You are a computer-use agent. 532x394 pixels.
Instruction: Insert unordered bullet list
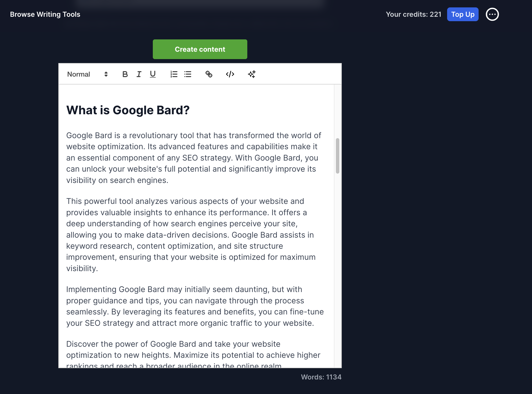(188, 74)
